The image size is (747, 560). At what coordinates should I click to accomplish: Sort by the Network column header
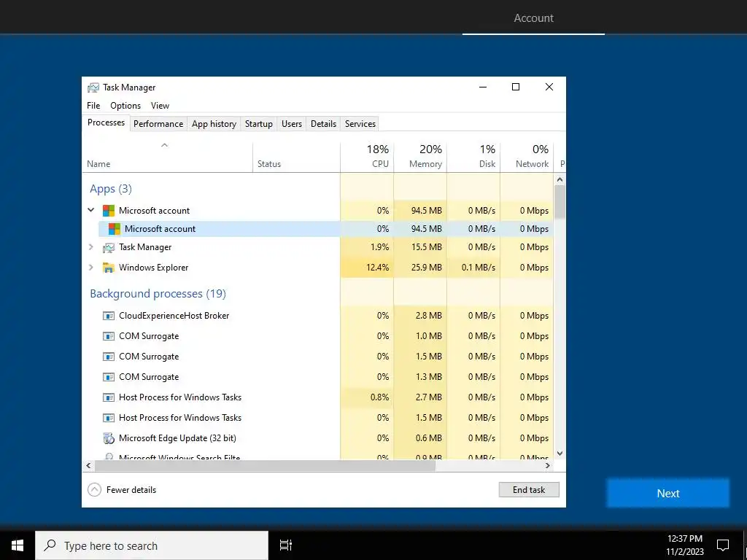coord(527,157)
